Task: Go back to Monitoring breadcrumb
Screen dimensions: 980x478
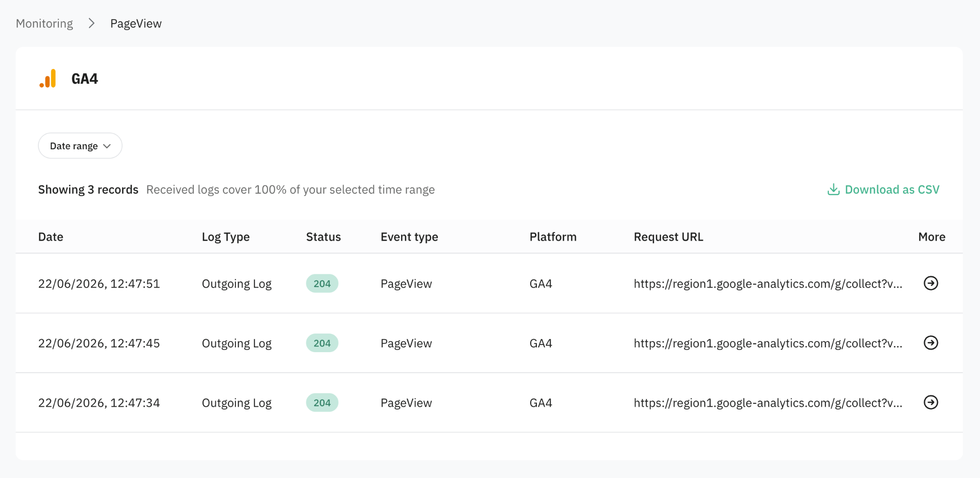Action: 45,23
